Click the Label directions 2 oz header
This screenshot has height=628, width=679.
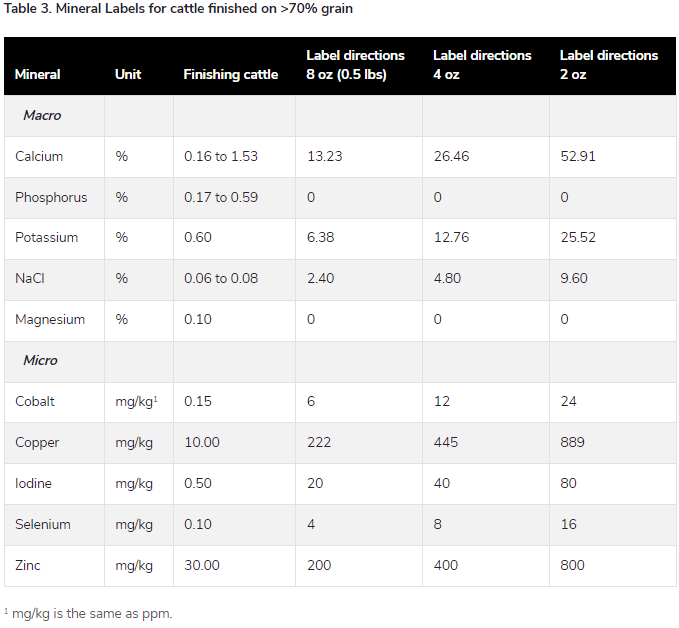pyautogui.click(x=609, y=65)
